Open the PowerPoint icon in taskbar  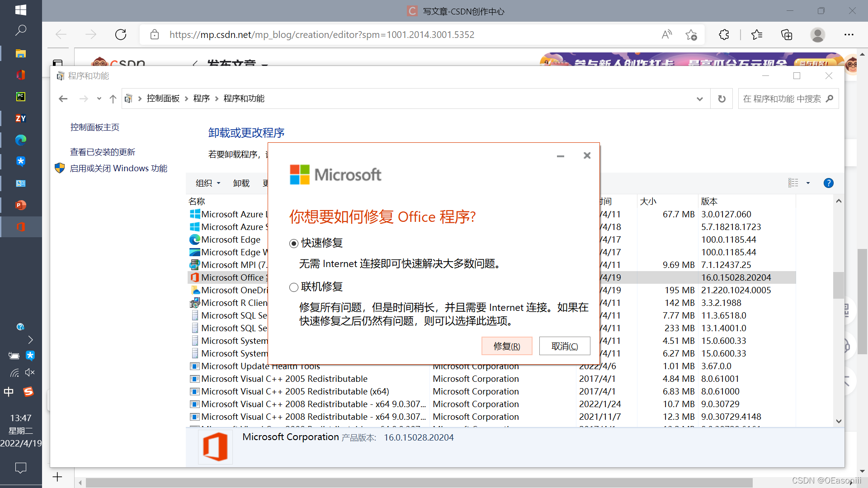(21, 205)
